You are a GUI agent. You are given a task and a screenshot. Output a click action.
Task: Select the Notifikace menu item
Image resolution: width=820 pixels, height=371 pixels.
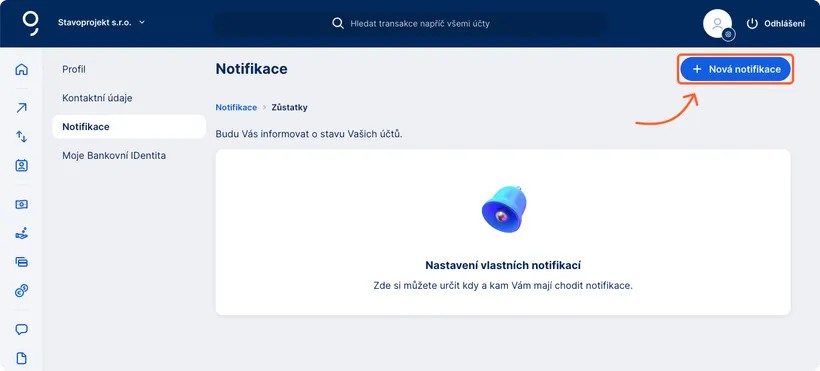click(129, 127)
